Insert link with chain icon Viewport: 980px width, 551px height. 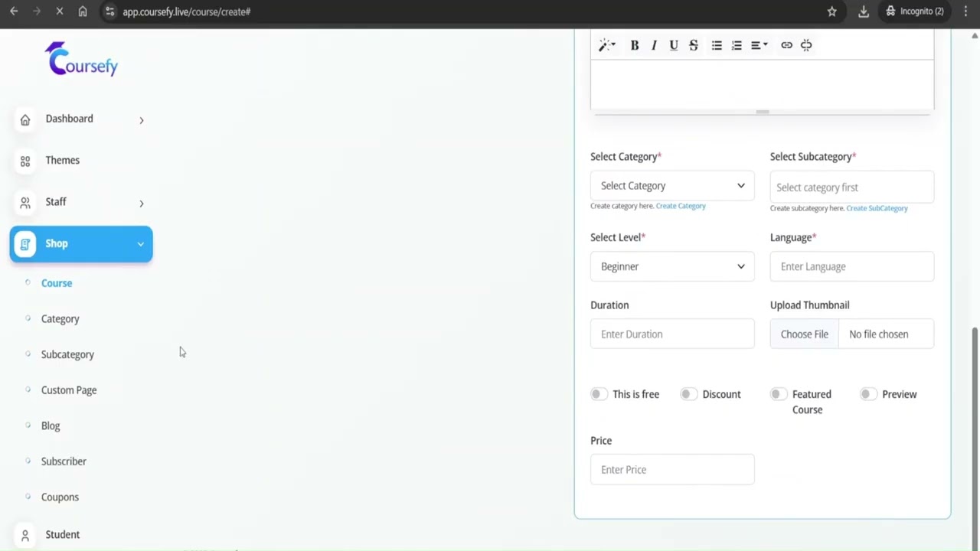tap(786, 45)
